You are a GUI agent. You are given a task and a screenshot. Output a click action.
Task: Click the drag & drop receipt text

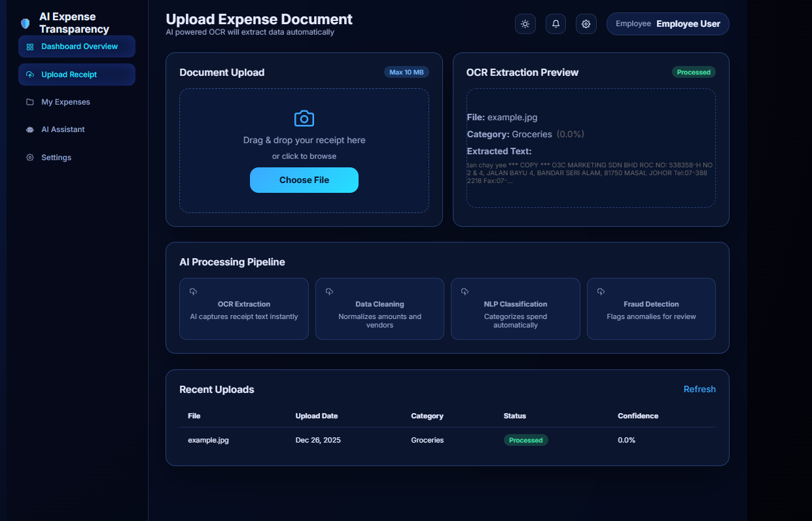tap(304, 140)
